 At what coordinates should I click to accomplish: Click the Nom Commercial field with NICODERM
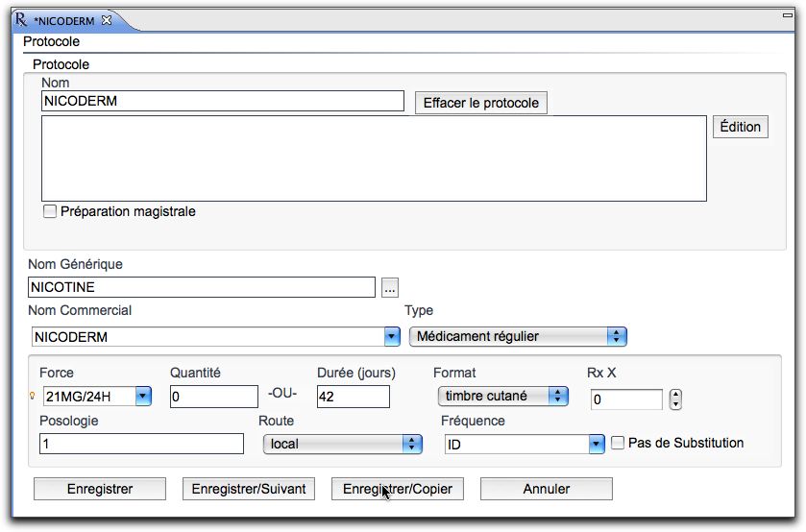[x=208, y=337]
